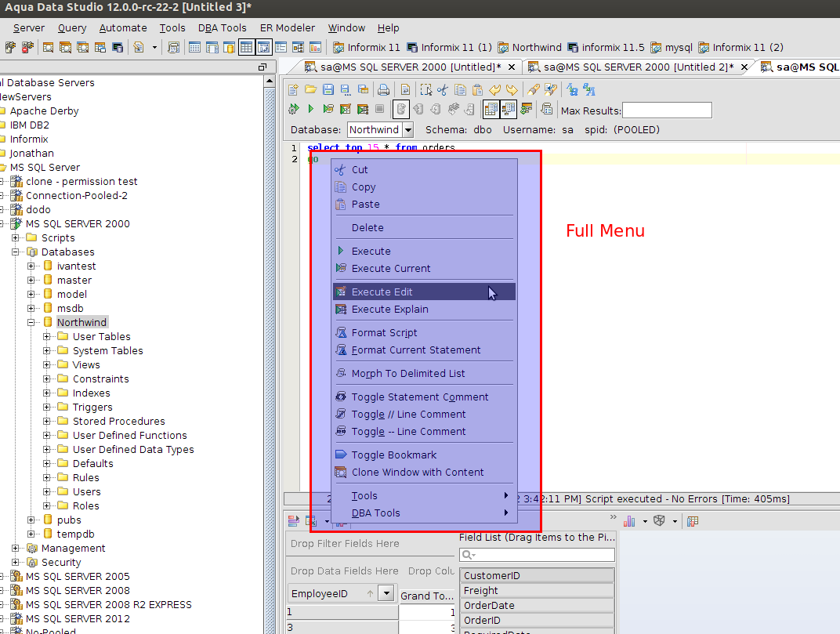Close the [Untitled 2]* query tab
The height and width of the screenshot is (634, 840).
[744, 67]
